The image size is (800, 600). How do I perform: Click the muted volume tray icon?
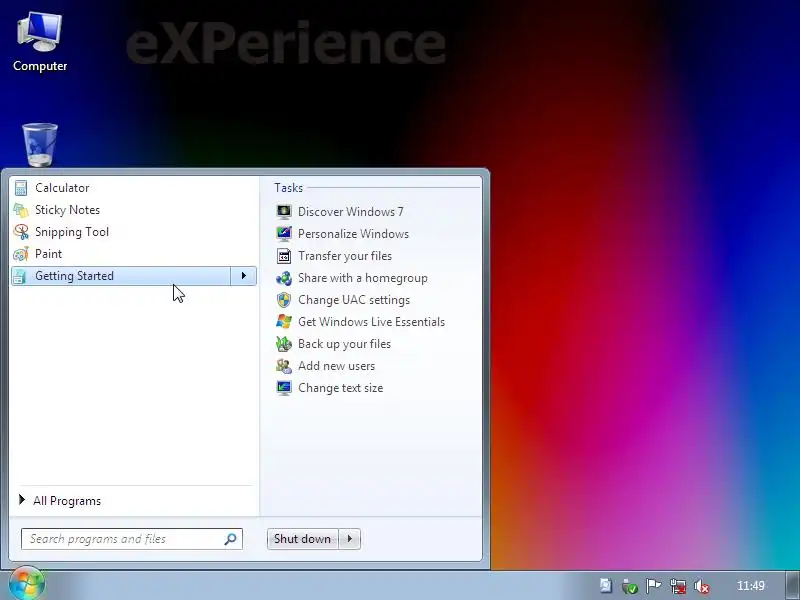702,586
